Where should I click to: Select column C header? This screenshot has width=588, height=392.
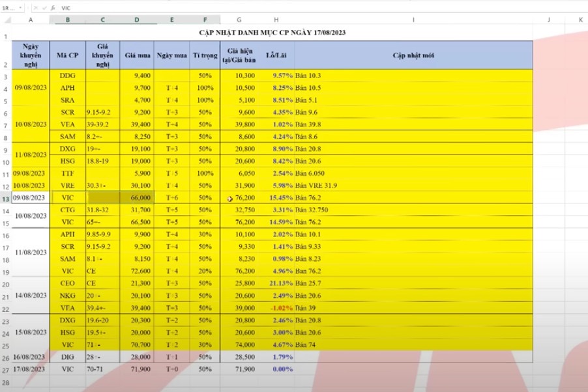103,20
